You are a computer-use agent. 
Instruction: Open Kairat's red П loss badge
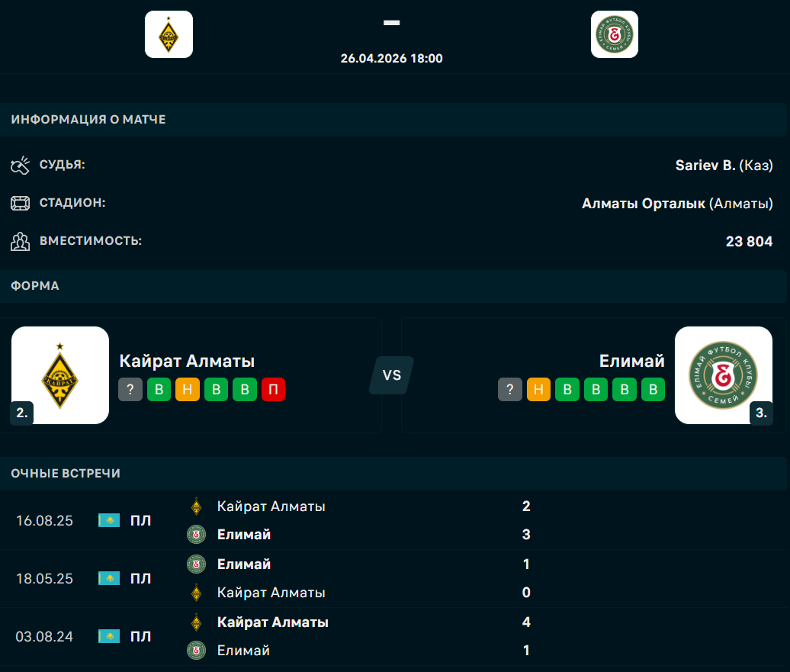tap(273, 390)
